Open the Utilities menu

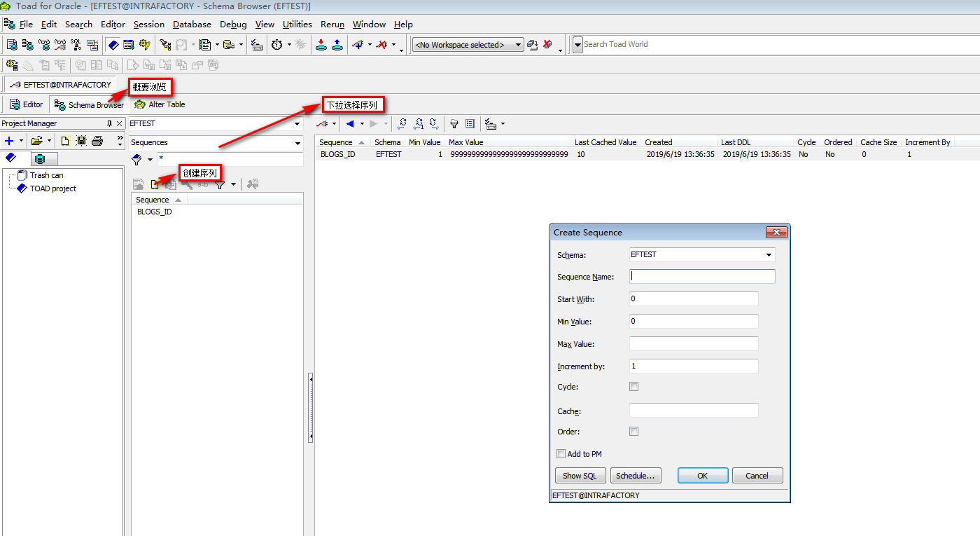click(x=297, y=25)
